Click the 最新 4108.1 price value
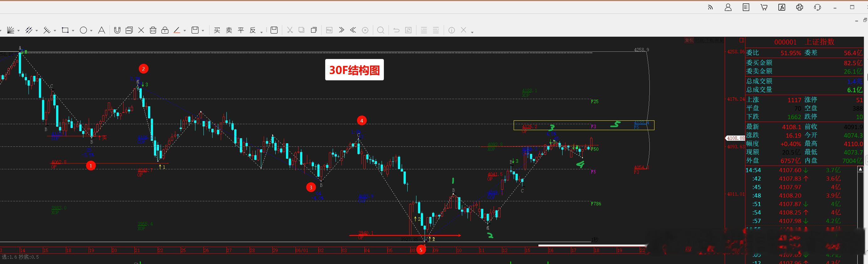868x264 pixels. (x=791, y=127)
